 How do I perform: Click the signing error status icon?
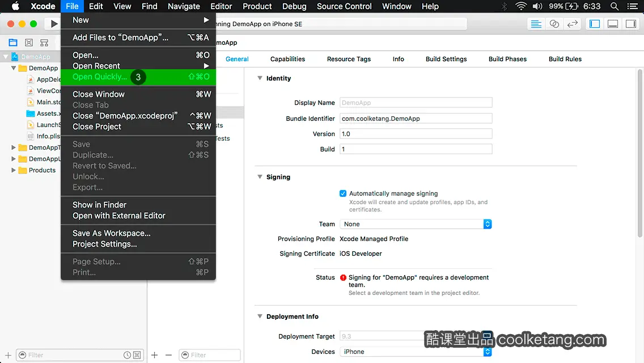pyautogui.click(x=344, y=277)
